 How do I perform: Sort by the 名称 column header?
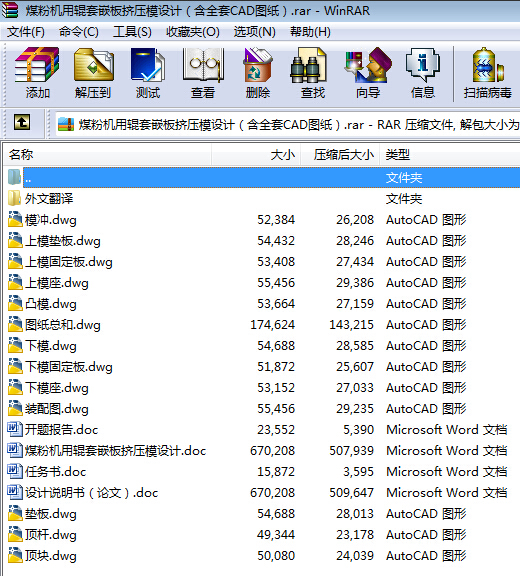click(107, 155)
